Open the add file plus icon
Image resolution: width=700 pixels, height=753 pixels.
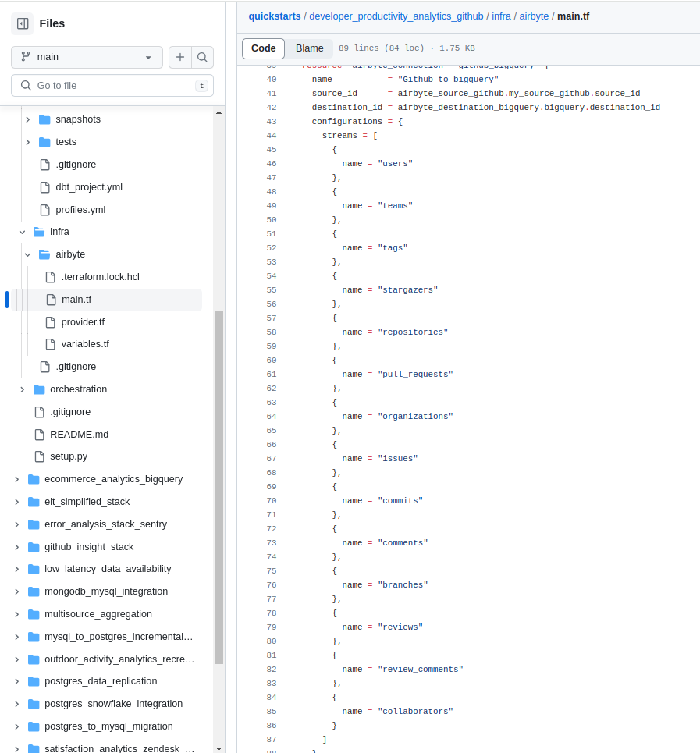(x=179, y=57)
